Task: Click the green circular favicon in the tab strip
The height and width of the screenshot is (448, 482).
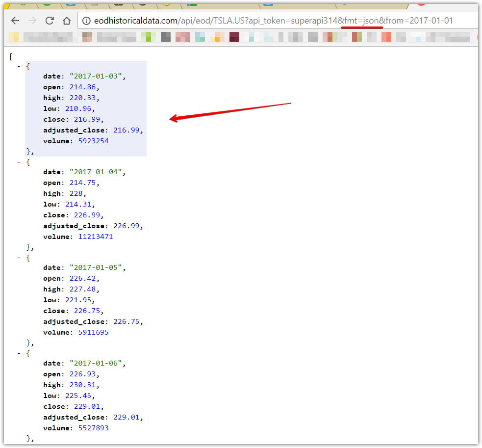Action: pyautogui.click(x=46, y=4)
